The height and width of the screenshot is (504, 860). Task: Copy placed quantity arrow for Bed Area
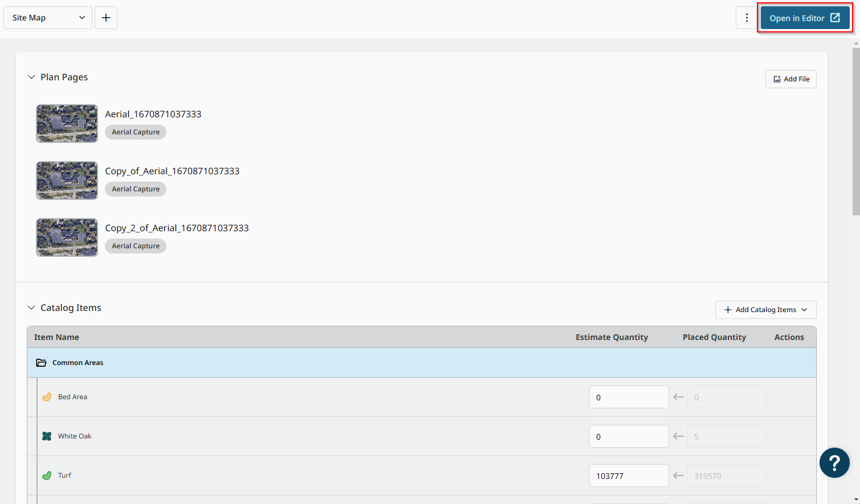click(x=678, y=397)
